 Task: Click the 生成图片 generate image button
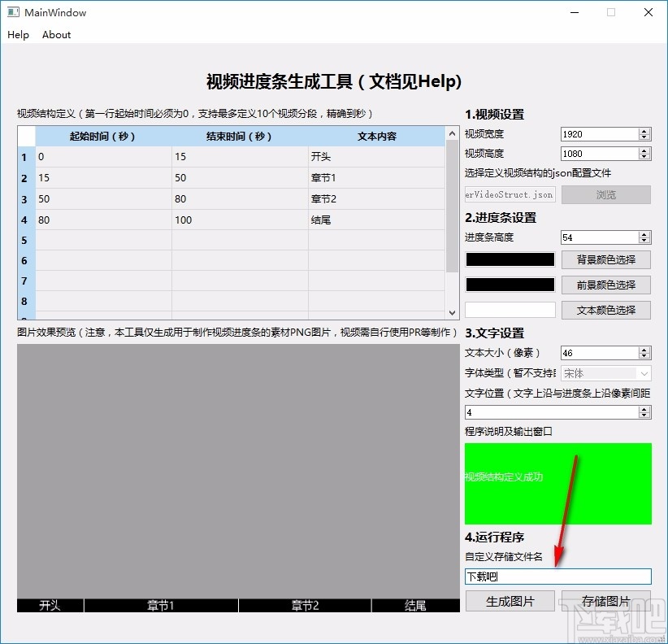click(x=510, y=602)
